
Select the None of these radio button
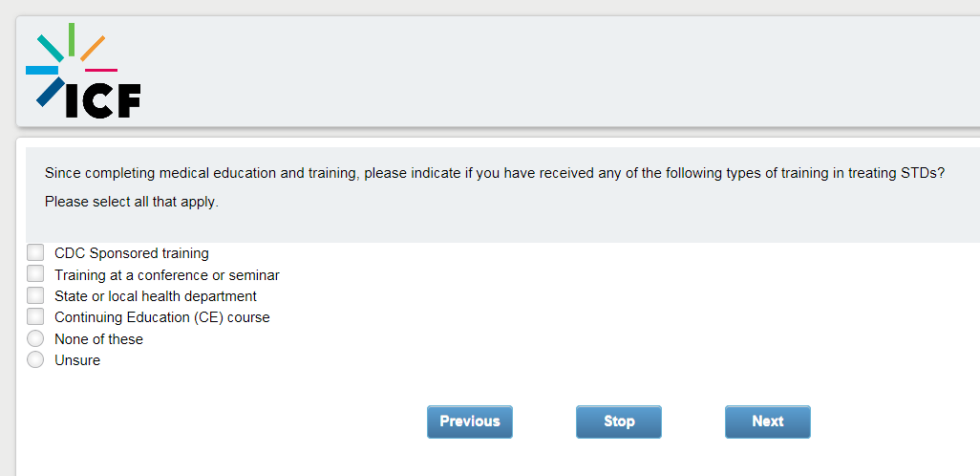pos(35,338)
